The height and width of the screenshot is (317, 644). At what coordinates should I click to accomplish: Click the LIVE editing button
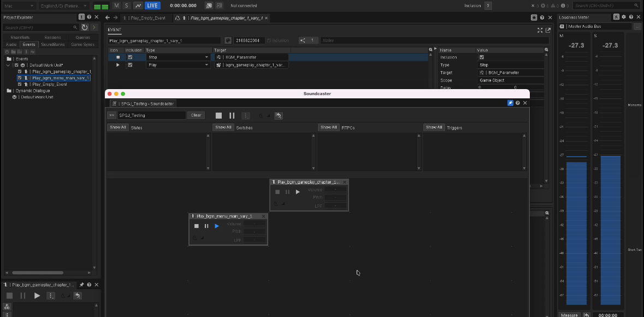coord(152,5)
